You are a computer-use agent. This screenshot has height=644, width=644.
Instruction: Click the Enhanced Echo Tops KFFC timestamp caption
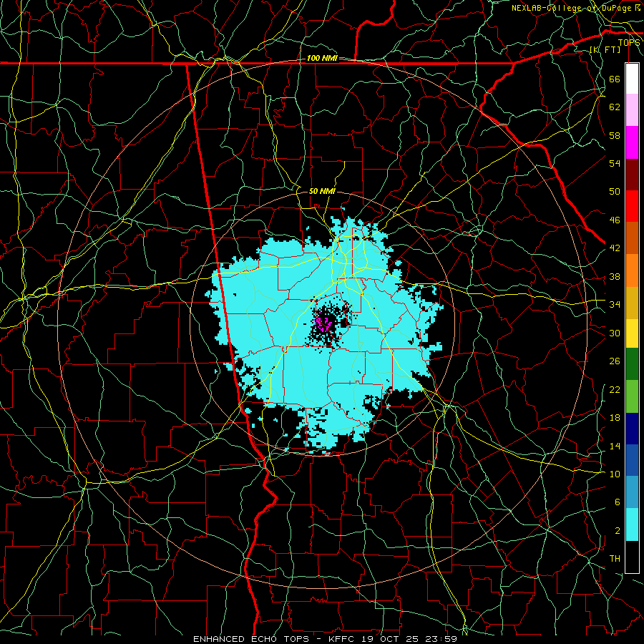[x=325, y=639]
